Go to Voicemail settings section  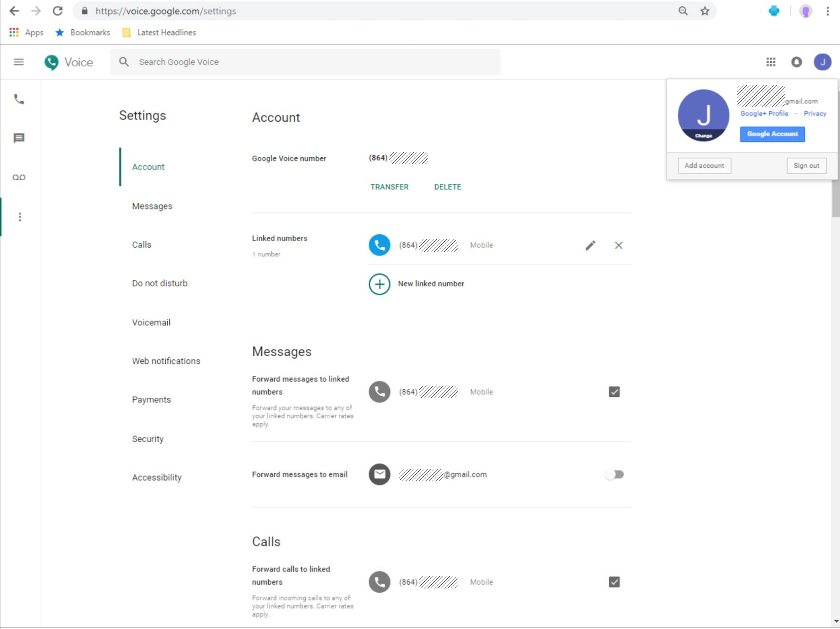(x=151, y=322)
